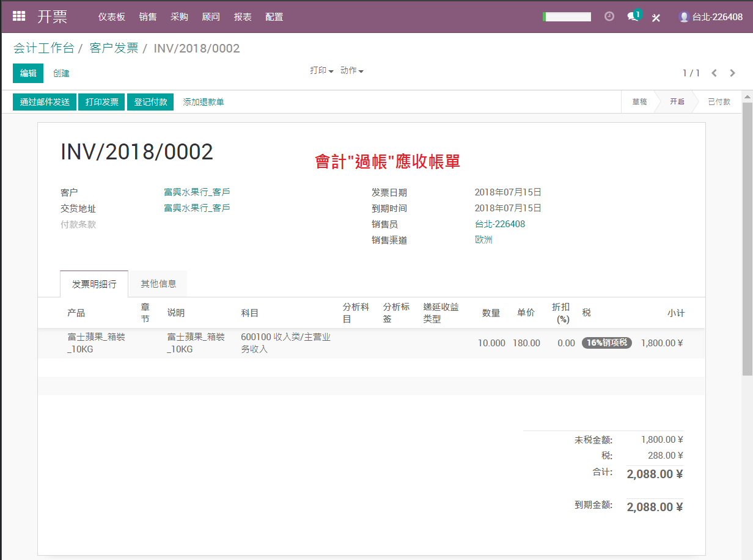Image resolution: width=753 pixels, height=560 pixels.
Task: Click the 通过邮件发送 button
Action: [x=45, y=102]
